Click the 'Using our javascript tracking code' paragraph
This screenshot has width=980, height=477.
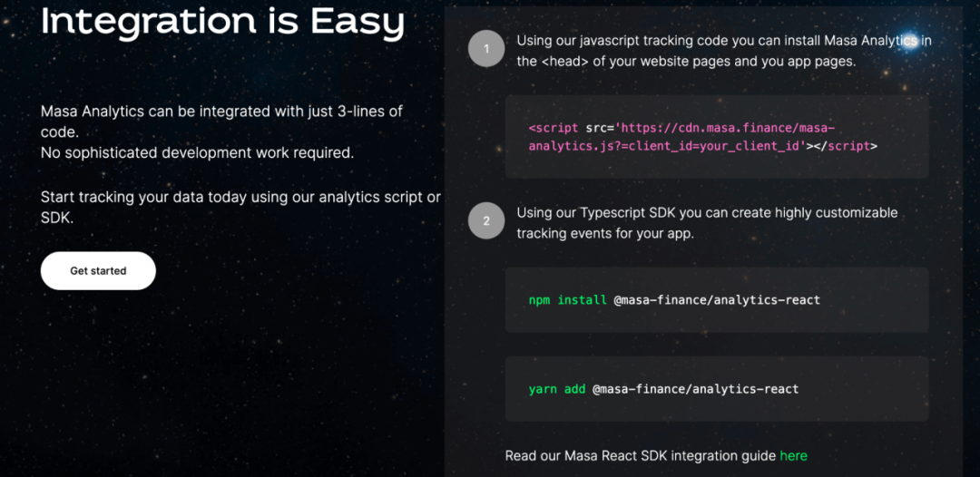pyautogui.click(x=724, y=51)
